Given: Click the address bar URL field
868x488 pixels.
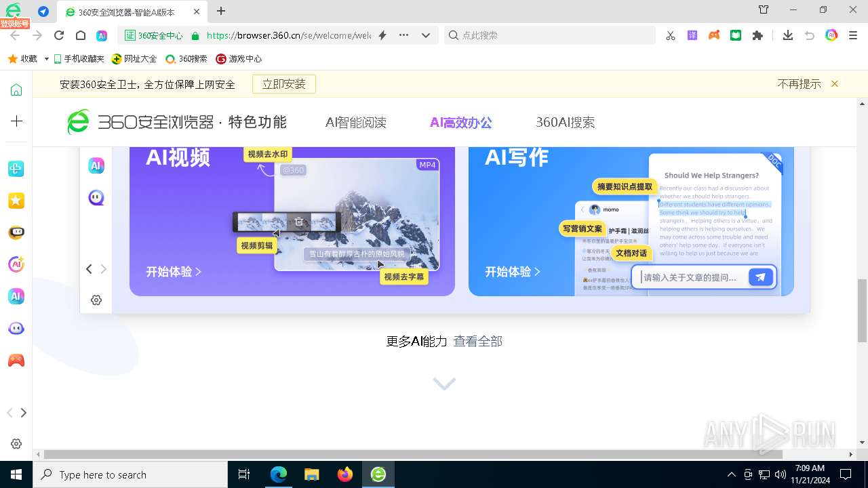Looking at the screenshot, I should (288, 35).
